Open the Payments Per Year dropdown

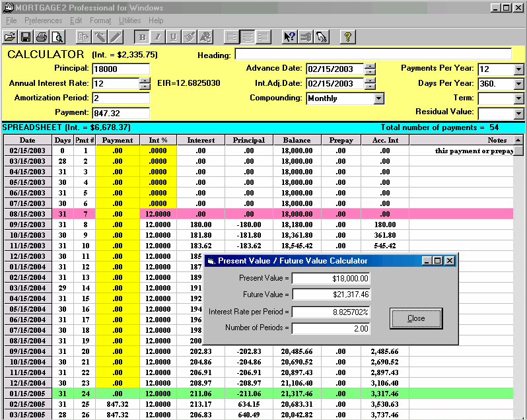pyautogui.click(x=518, y=69)
